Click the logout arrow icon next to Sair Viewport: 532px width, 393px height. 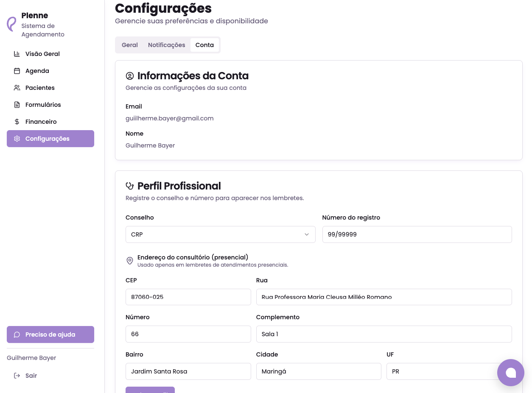click(17, 376)
